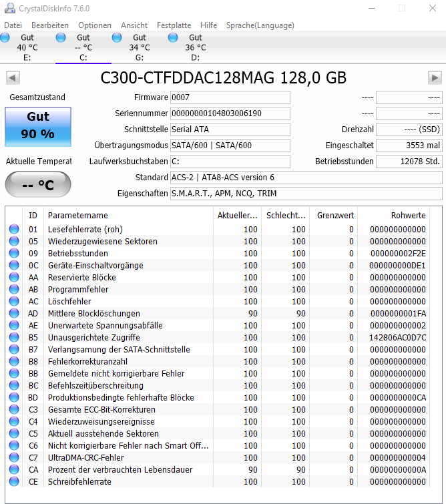Click status icon for Unerwartete Spannungsabfälle

(x=14, y=325)
